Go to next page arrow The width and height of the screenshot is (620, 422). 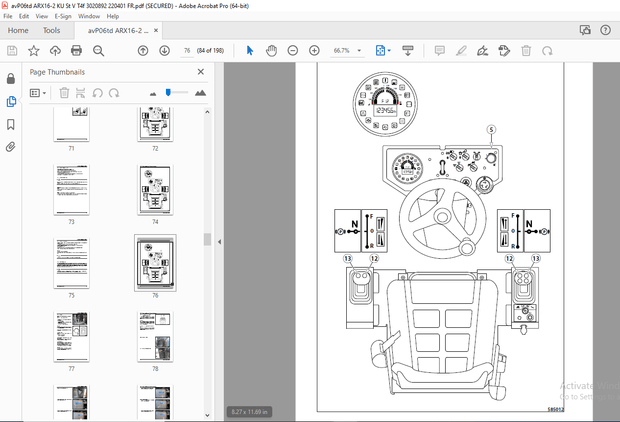tap(164, 51)
